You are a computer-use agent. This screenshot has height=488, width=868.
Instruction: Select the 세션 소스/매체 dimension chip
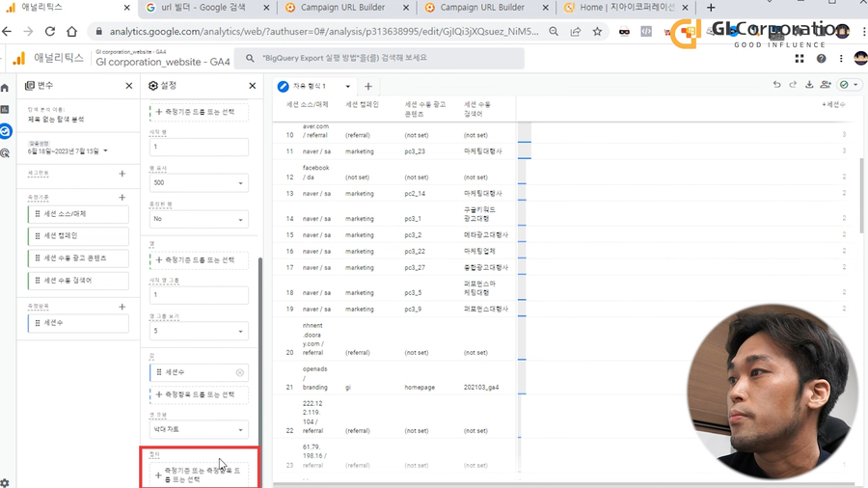78,214
